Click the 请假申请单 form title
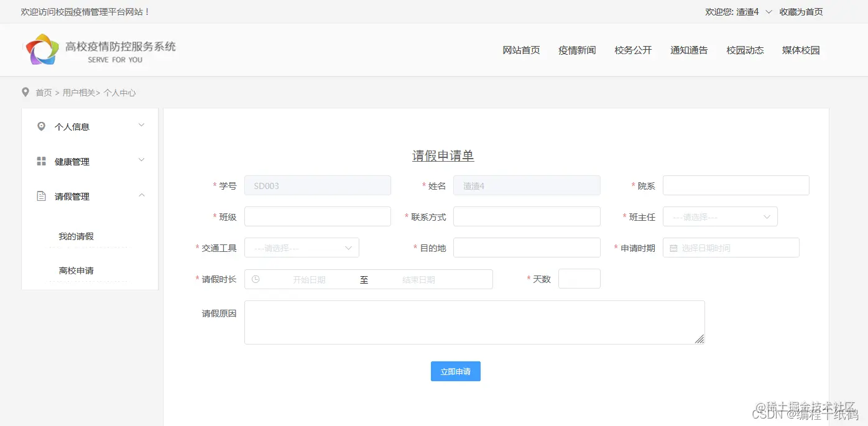The image size is (868, 426). coord(443,155)
